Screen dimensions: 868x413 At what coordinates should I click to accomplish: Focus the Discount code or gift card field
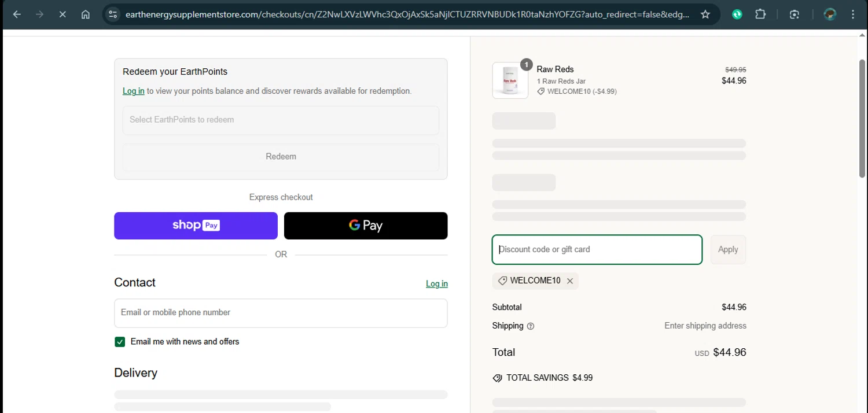pyautogui.click(x=597, y=250)
